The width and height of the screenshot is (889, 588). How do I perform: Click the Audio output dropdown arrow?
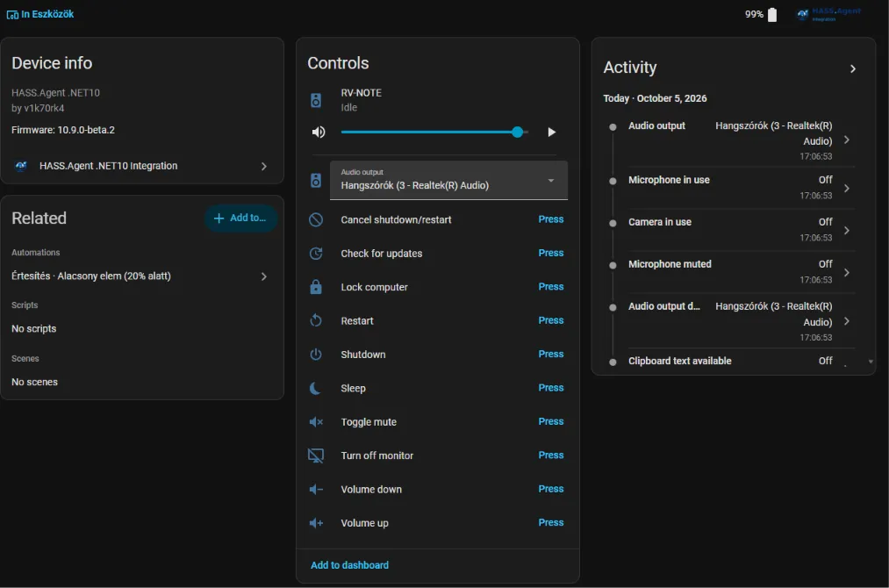point(550,180)
